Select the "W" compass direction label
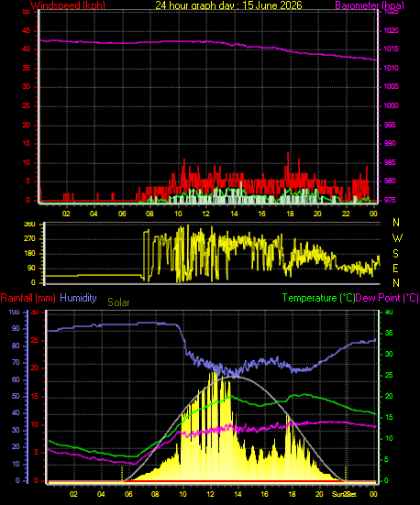 pyautogui.click(x=397, y=238)
